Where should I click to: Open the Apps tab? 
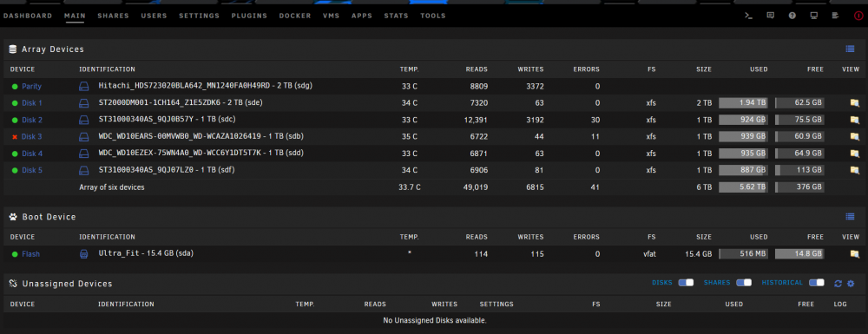click(x=362, y=16)
